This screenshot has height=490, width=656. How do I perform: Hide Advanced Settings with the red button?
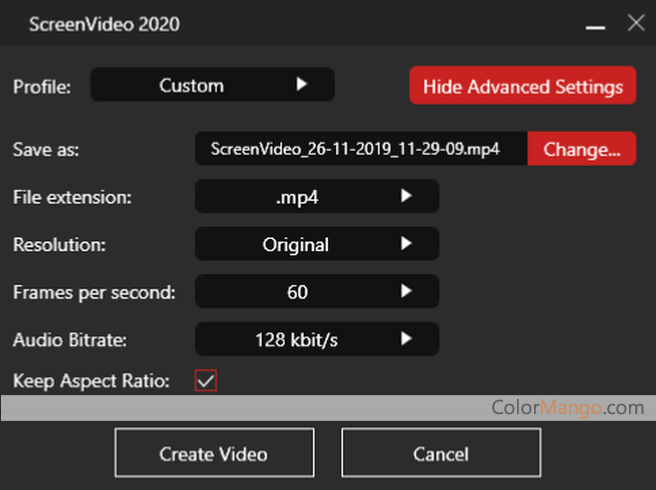pos(522,86)
